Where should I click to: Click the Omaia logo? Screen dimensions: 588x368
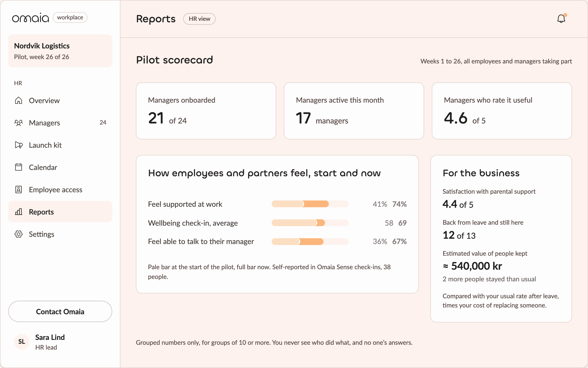pyautogui.click(x=30, y=18)
